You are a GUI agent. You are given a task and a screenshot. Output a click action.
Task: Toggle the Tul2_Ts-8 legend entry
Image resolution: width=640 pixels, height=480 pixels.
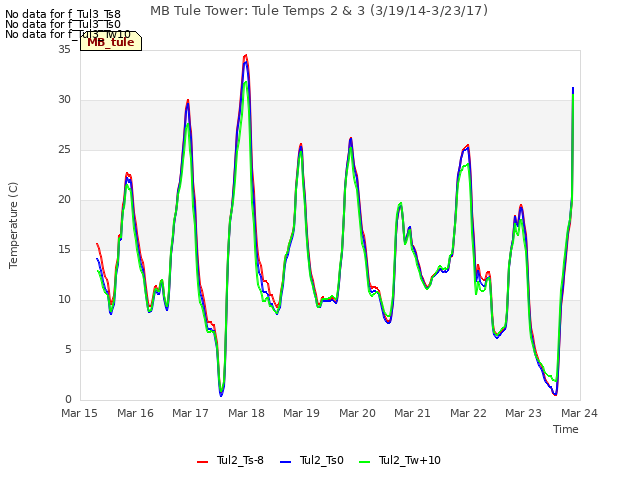[231, 460]
